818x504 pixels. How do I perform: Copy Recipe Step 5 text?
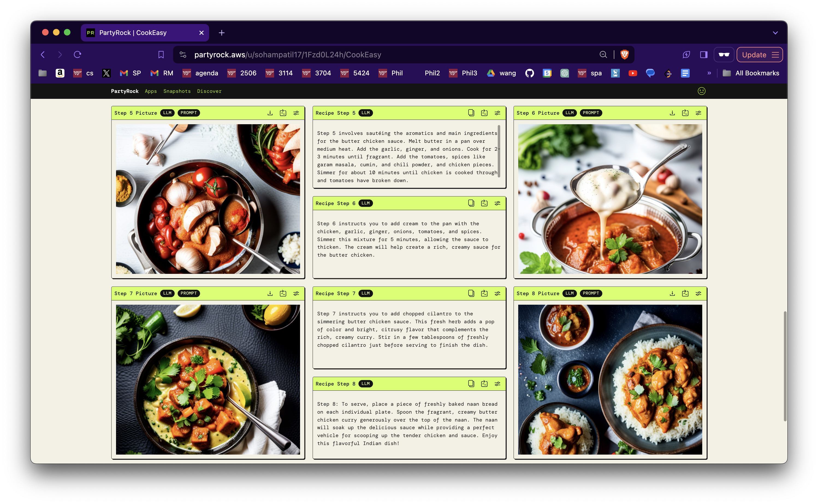coord(471,113)
